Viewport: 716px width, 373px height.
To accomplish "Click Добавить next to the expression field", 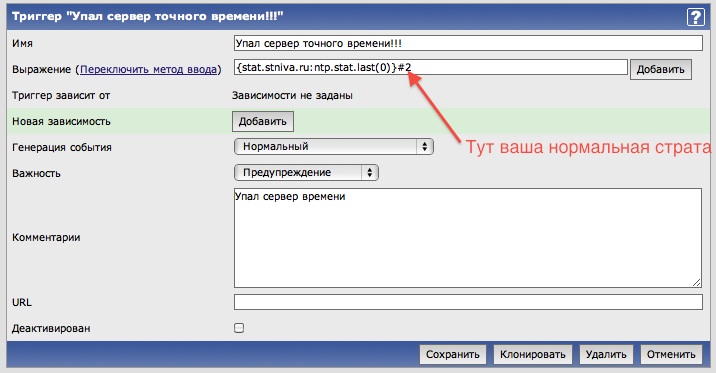I will point(660,69).
